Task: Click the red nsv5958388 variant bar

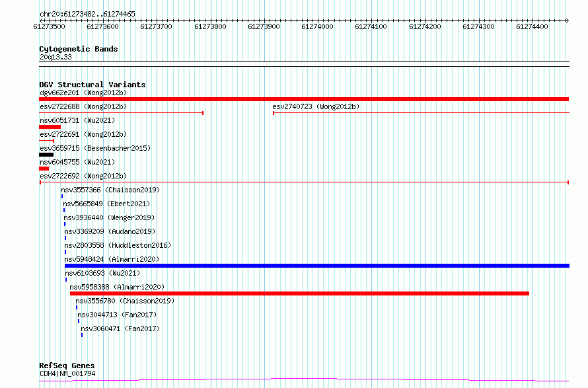Action: pyautogui.click(x=300, y=293)
